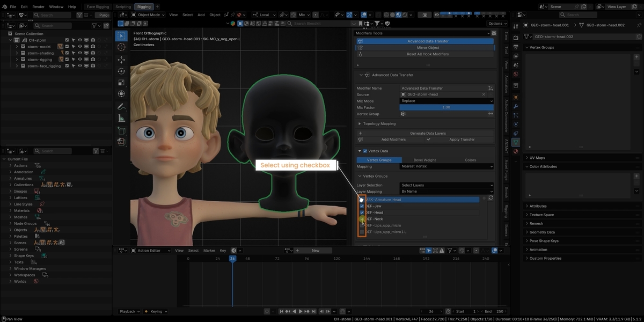Open the Render menu

39,7
